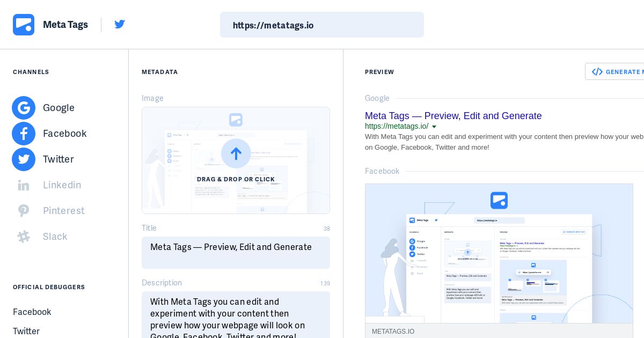Expand the dropdown arrow beside Google result URL
The width and height of the screenshot is (644, 338).
point(434,127)
